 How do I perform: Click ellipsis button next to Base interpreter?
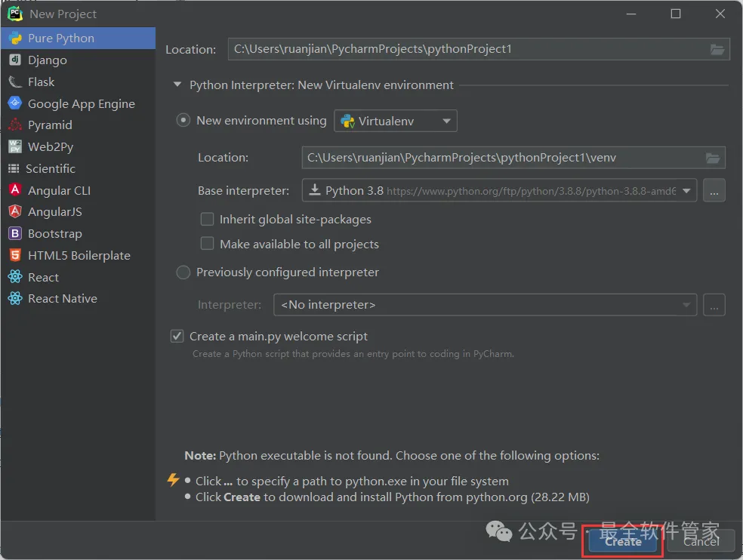pos(714,190)
